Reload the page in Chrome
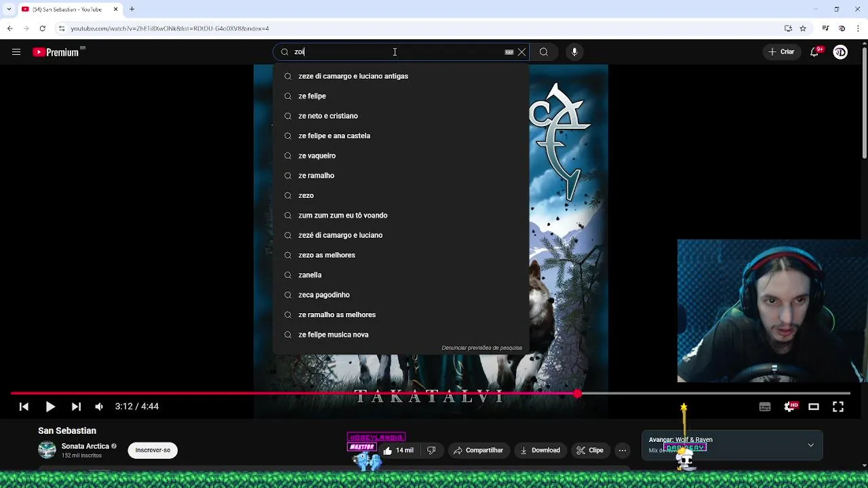 [42, 28]
